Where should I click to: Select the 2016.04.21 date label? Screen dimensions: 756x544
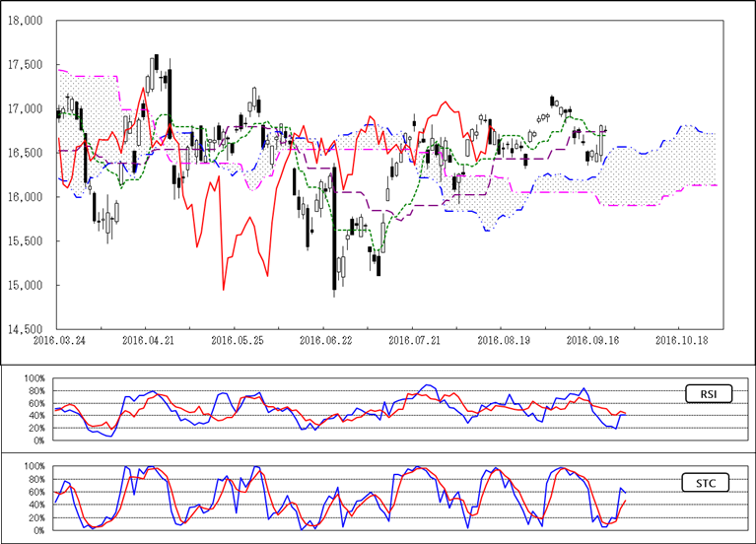(x=147, y=339)
